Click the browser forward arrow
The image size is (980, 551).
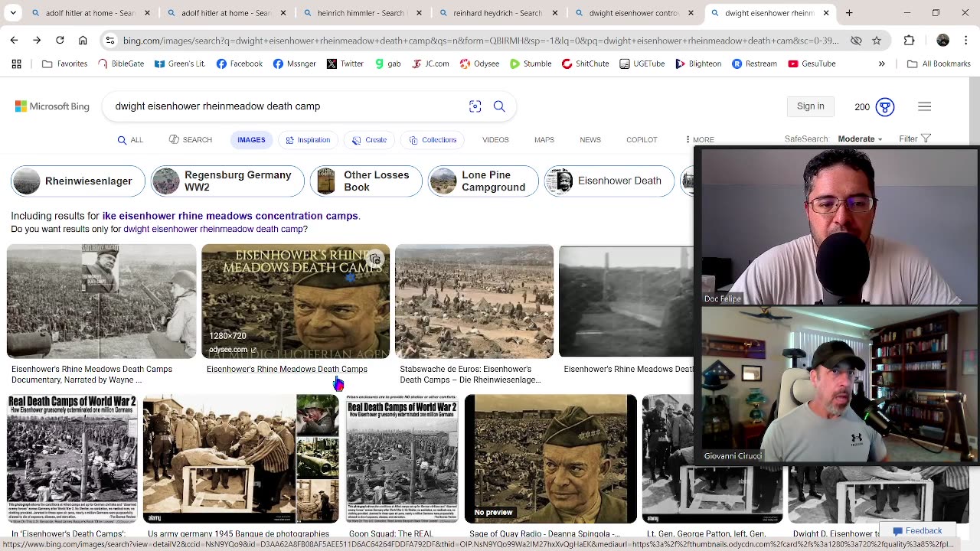[37, 41]
